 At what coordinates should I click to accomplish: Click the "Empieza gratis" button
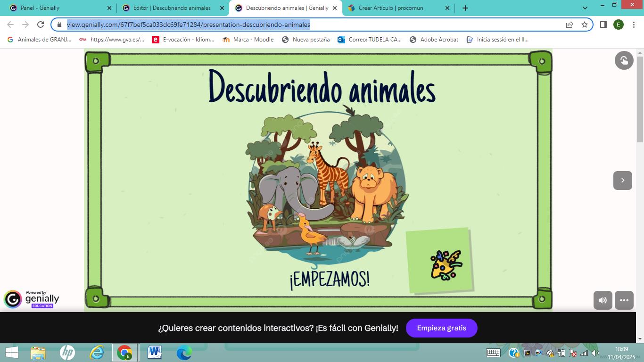(441, 328)
